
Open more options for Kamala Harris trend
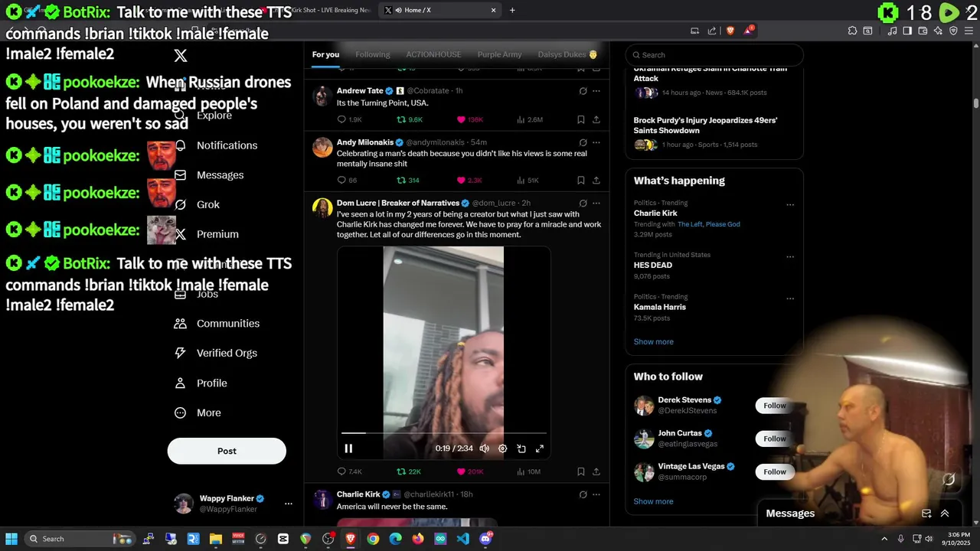coord(790,299)
